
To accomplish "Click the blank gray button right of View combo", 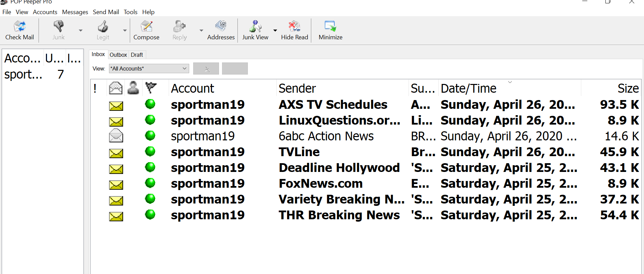I will [x=235, y=68].
